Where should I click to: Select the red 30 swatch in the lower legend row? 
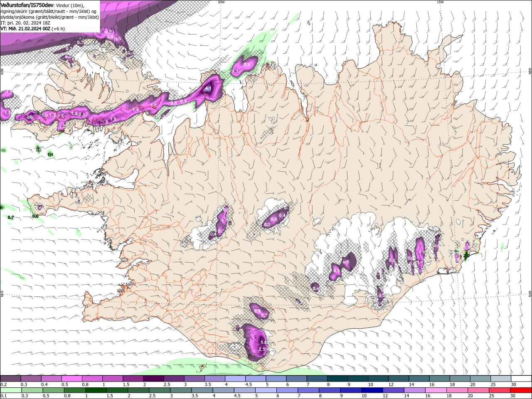coord(521,390)
